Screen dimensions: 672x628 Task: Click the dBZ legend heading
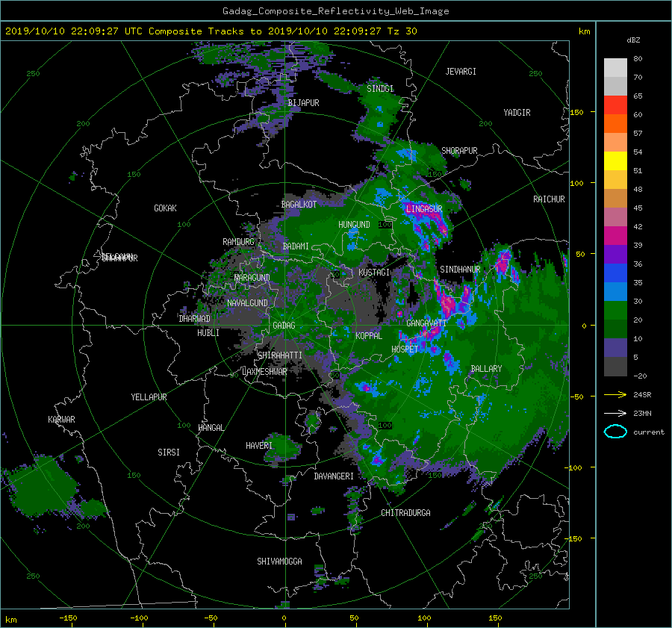[x=633, y=40]
